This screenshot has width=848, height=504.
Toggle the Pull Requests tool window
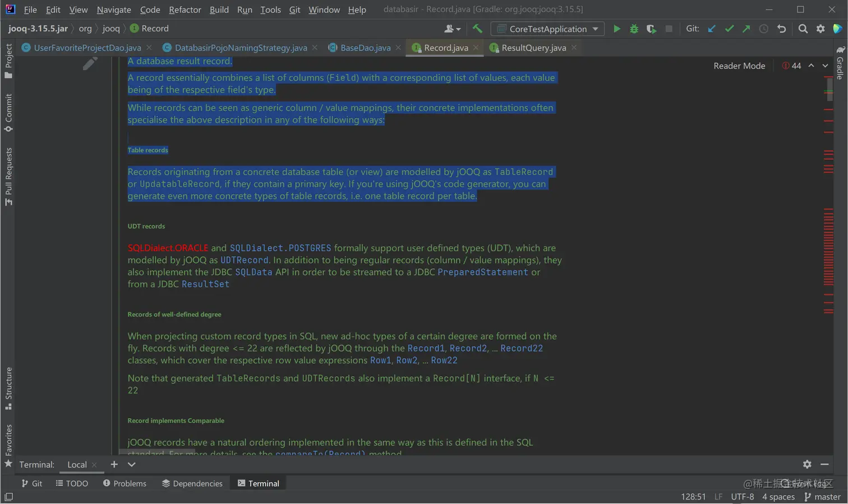click(8, 177)
